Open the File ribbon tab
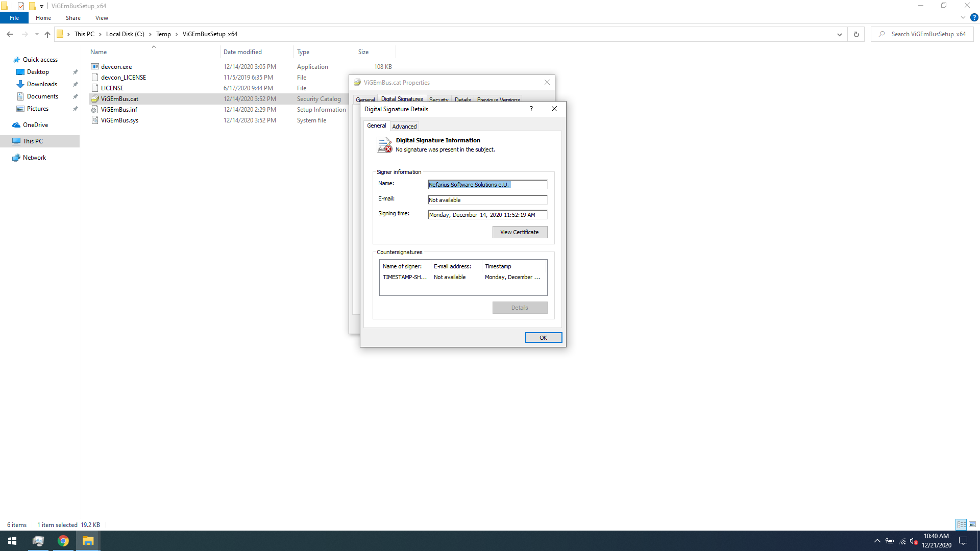Viewport: 980px width, 551px height. point(14,18)
